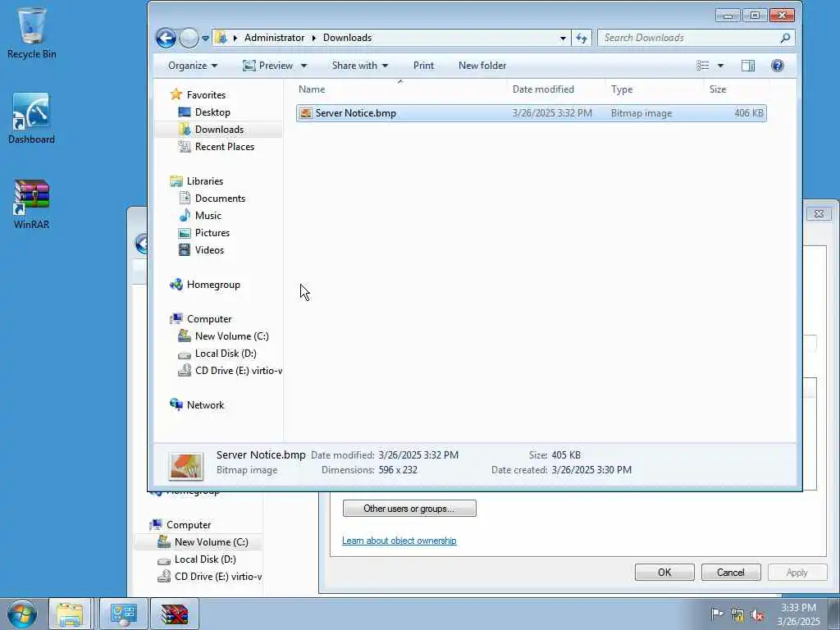Open the Organize menu
Viewport: 840px width, 630px height.
192,66
